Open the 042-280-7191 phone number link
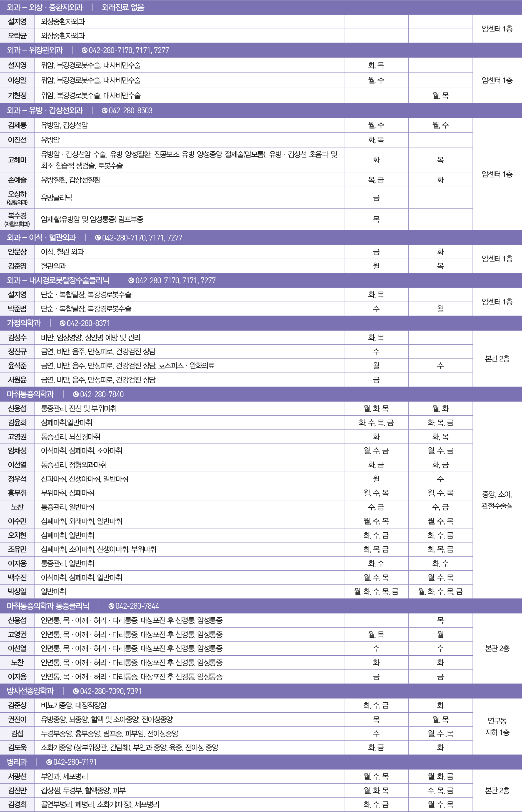 point(75,762)
